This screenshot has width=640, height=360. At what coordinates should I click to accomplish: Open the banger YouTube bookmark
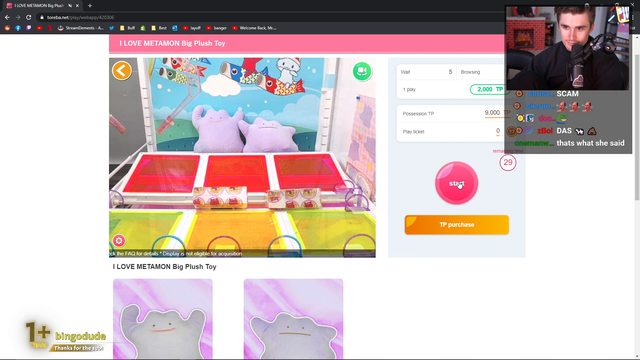pyautogui.click(x=216, y=28)
